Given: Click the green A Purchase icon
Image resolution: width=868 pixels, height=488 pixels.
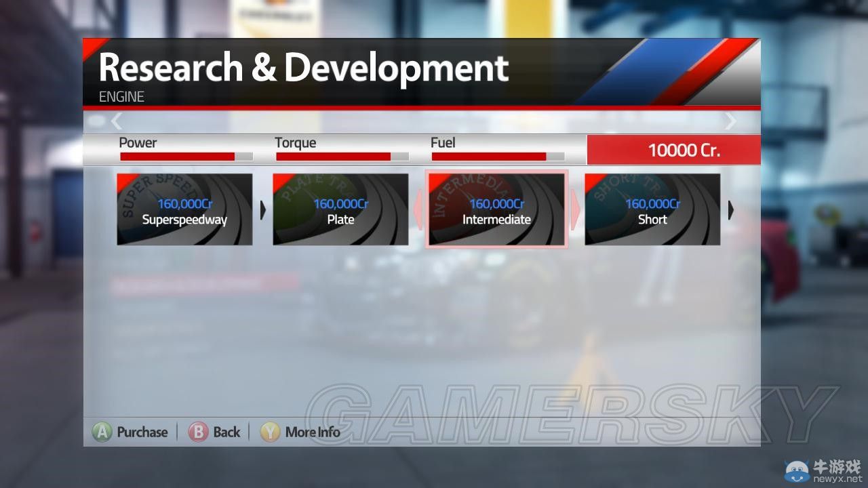Looking at the screenshot, I should click(102, 432).
